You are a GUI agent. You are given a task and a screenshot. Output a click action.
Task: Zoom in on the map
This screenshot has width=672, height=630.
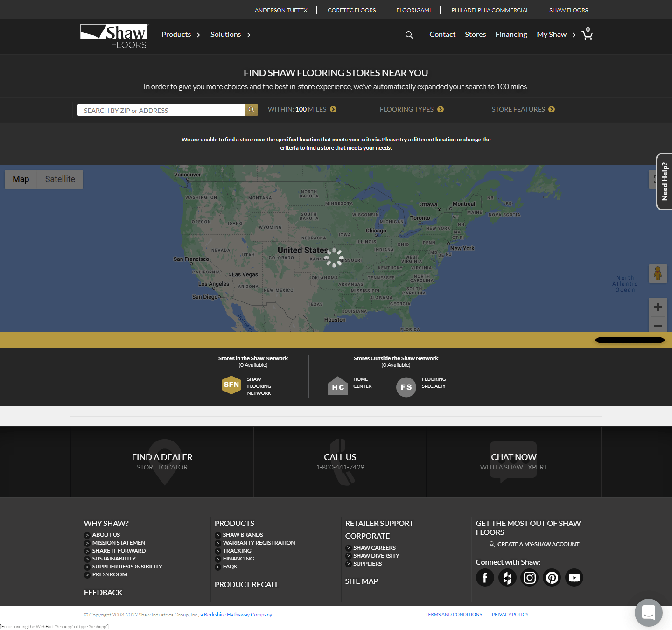pos(658,307)
